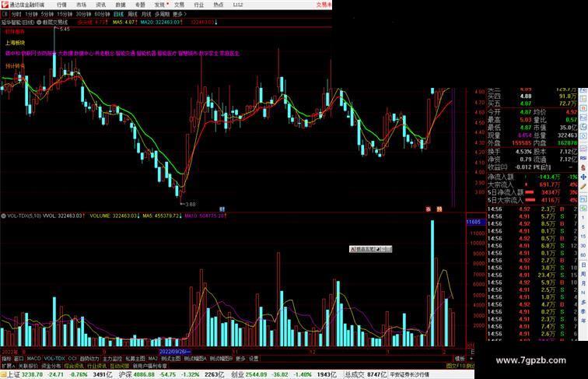The width and height of the screenshot is (588, 379).
Task: Select the 主力监控 indicator tab
Action: [x=113, y=359]
